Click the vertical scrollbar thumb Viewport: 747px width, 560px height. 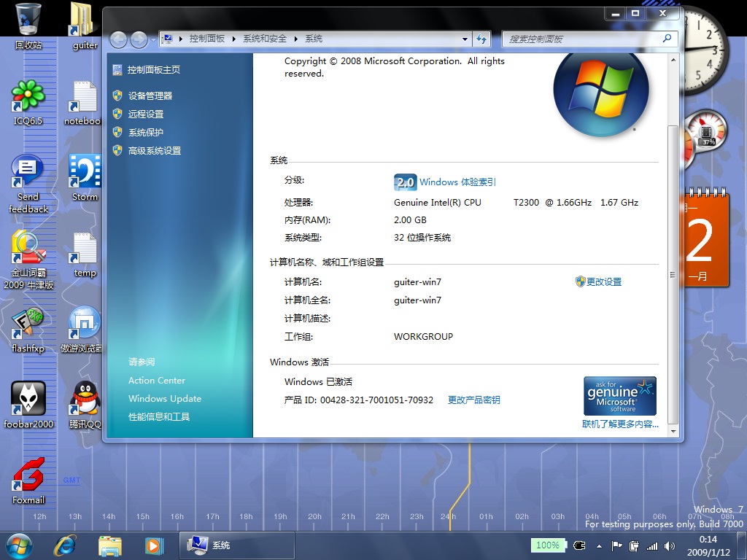673,274
